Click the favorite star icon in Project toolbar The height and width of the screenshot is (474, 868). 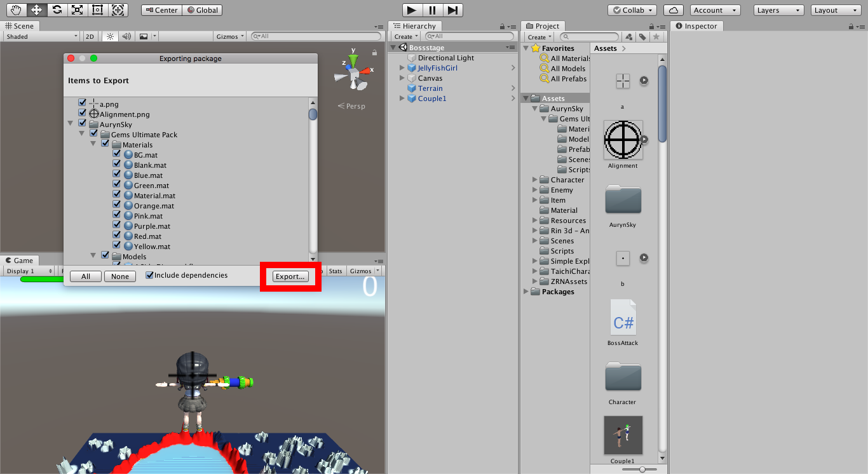(656, 37)
